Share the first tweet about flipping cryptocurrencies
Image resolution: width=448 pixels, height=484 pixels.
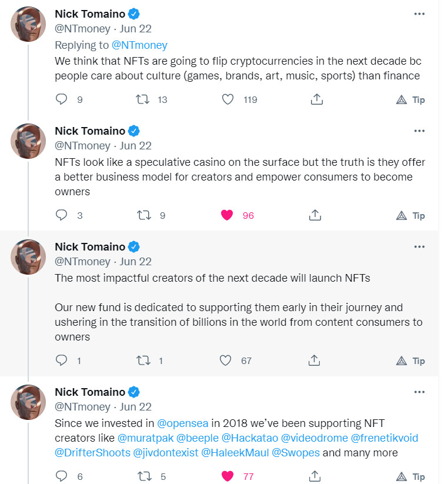pyautogui.click(x=316, y=99)
